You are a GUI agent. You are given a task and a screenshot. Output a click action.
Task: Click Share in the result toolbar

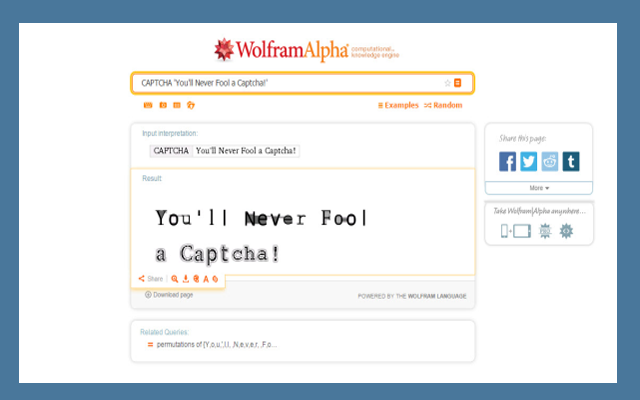[x=151, y=279]
